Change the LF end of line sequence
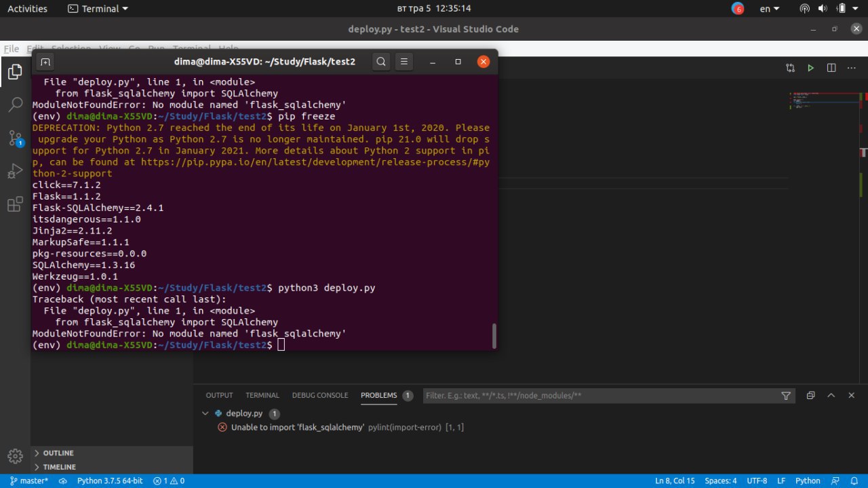The image size is (868, 488). tap(781, 481)
